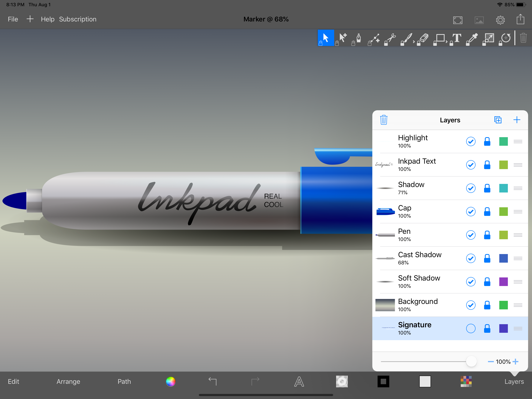This screenshot has height=399, width=532.
Task: Hide the Inkpad Text layer
Action: click(x=471, y=165)
